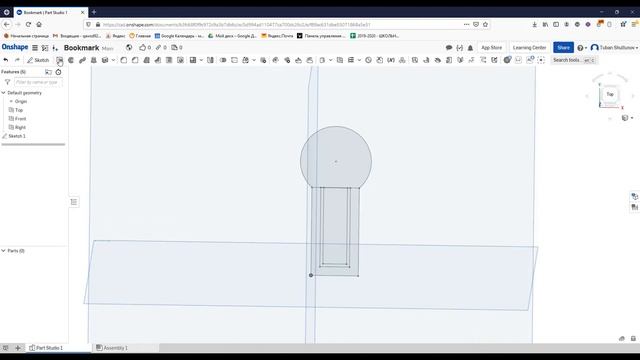Select the Fillet tool
This screenshot has width=640, height=360.
(124, 60)
